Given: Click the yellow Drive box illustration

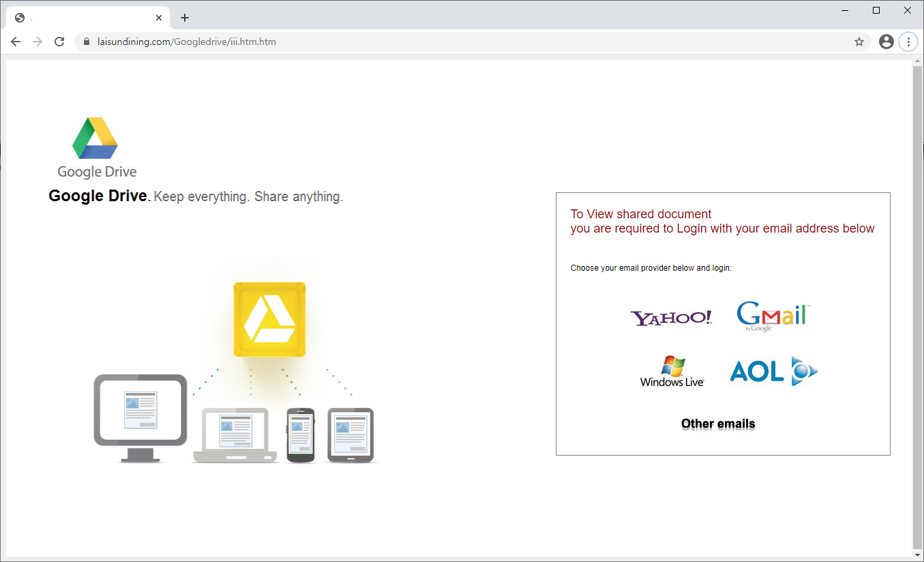Looking at the screenshot, I should tap(269, 320).
